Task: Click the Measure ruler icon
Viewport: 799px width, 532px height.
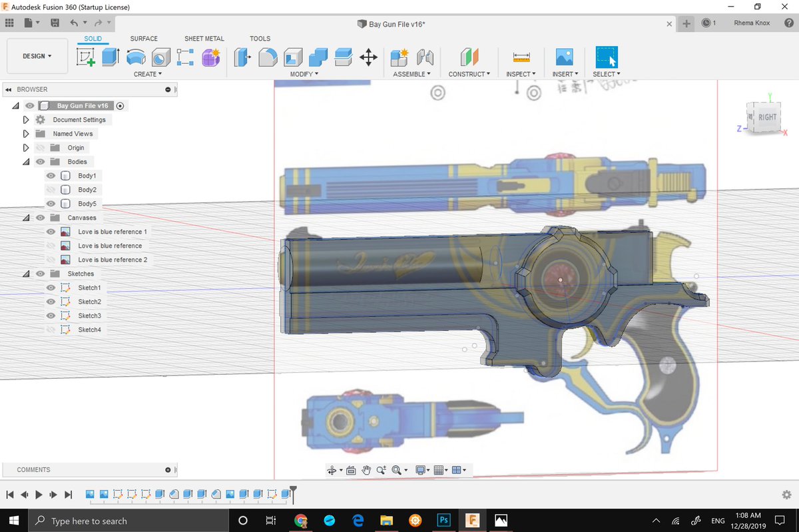Action: click(x=521, y=57)
